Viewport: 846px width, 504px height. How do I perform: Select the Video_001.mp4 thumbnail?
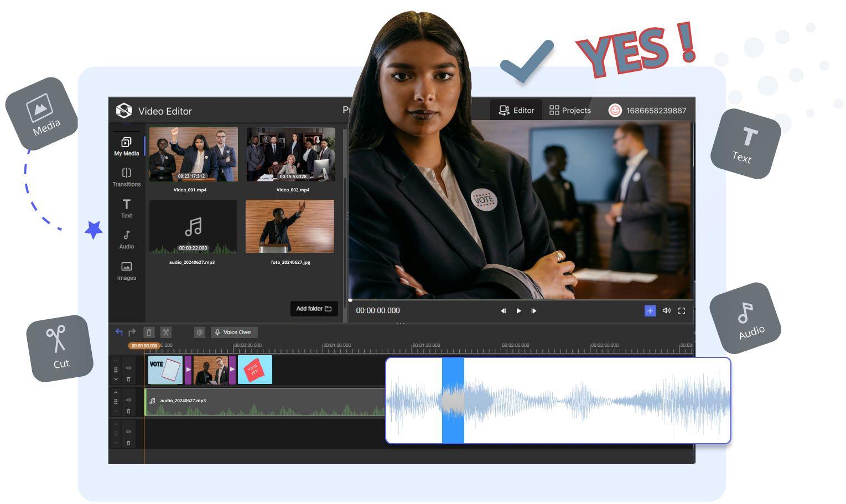click(194, 154)
